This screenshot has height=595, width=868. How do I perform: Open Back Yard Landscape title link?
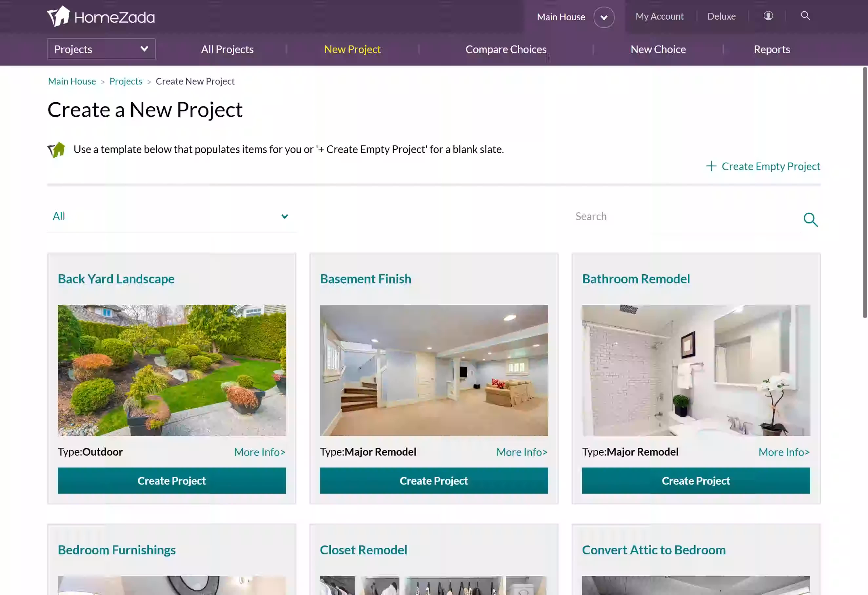point(116,279)
